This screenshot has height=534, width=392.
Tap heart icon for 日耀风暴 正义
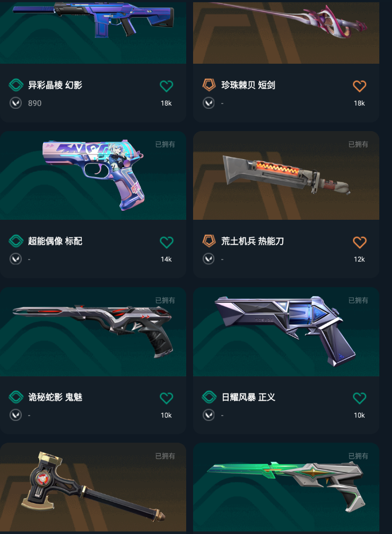pos(359,398)
